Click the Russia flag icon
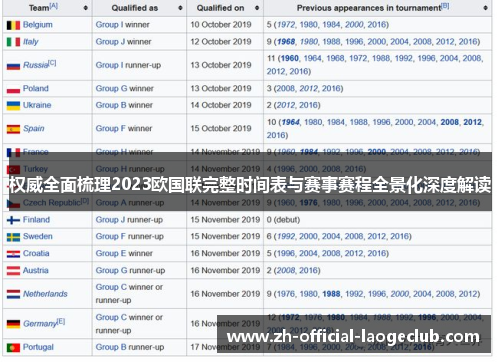 13,66
